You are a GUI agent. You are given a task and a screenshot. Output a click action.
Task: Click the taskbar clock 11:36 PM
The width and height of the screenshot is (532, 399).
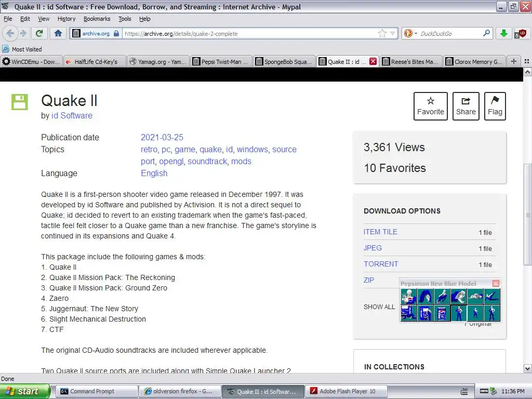coord(513,391)
